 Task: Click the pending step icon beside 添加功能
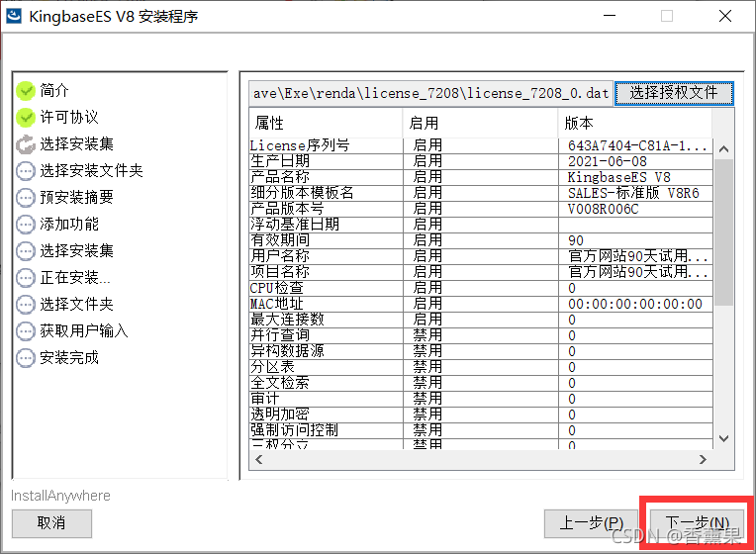26,225
